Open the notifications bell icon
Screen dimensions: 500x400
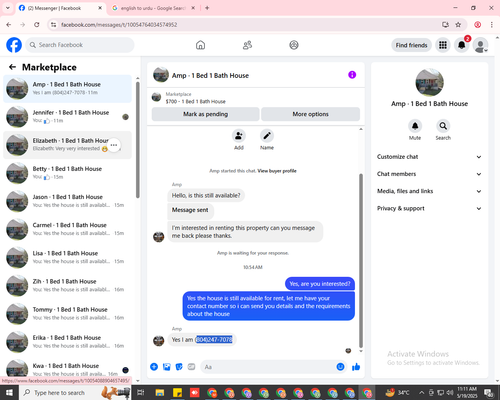coord(462,45)
